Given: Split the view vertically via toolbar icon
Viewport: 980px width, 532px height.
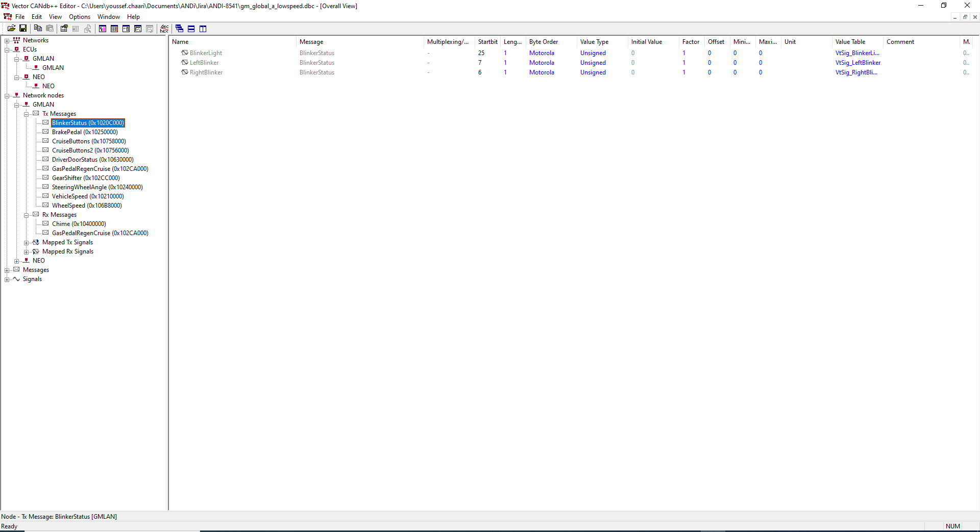Looking at the screenshot, I should tap(203, 29).
